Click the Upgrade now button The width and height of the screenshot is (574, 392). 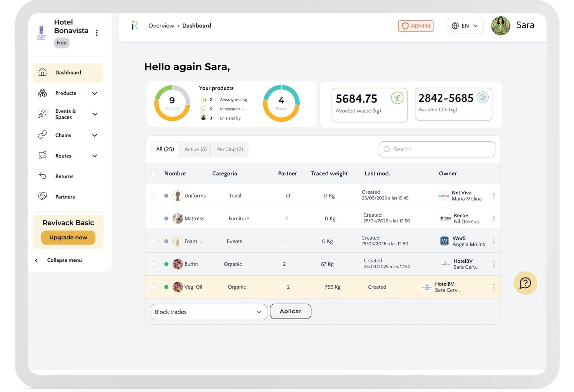point(68,237)
